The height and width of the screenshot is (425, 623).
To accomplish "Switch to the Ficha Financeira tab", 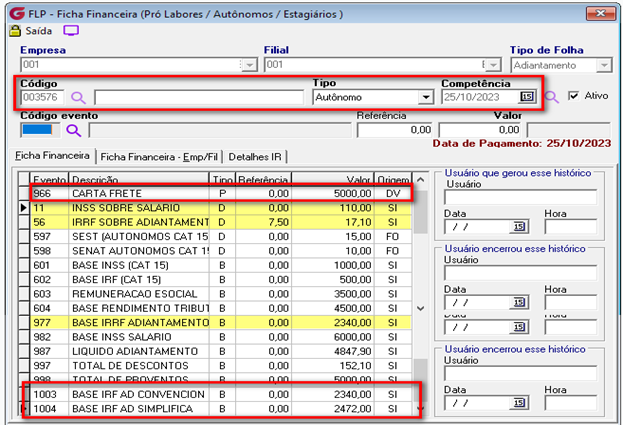I will (x=52, y=156).
